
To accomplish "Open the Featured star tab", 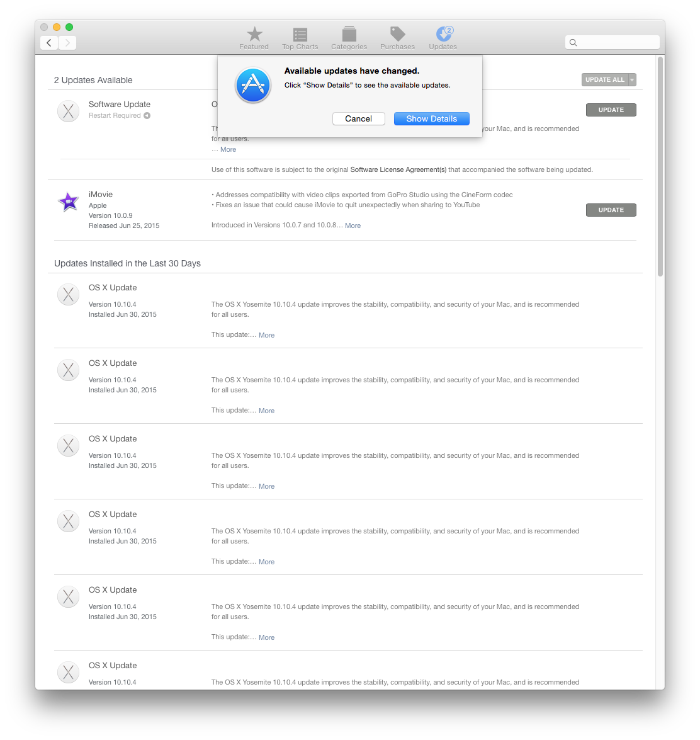I will point(254,38).
